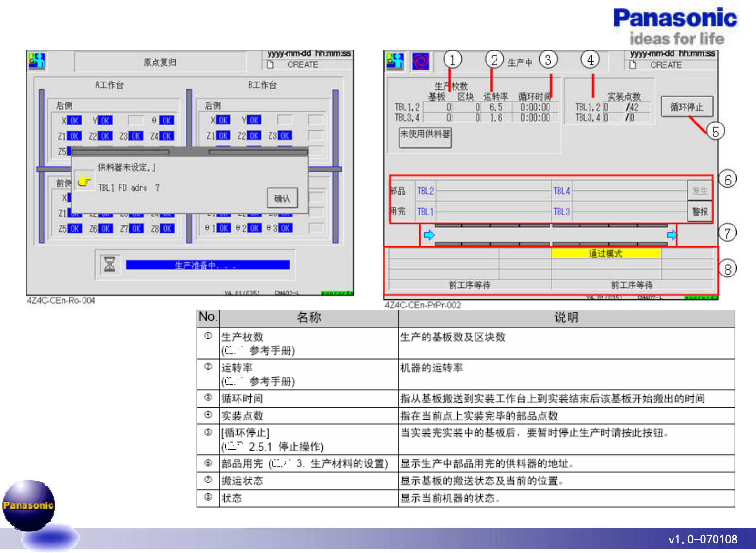Click the 生产准备中 progress bar
The height and width of the screenshot is (553, 756).
pyautogui.click(x=207, y=265)
